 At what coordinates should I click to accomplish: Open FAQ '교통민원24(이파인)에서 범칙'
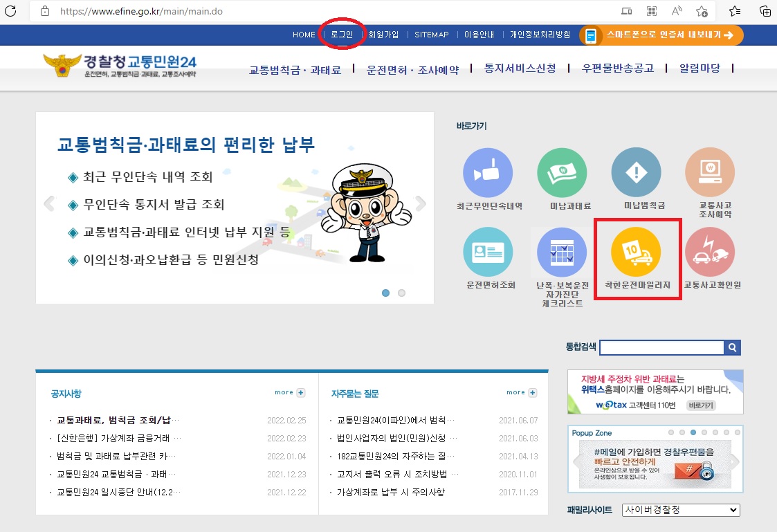[396, 420]
